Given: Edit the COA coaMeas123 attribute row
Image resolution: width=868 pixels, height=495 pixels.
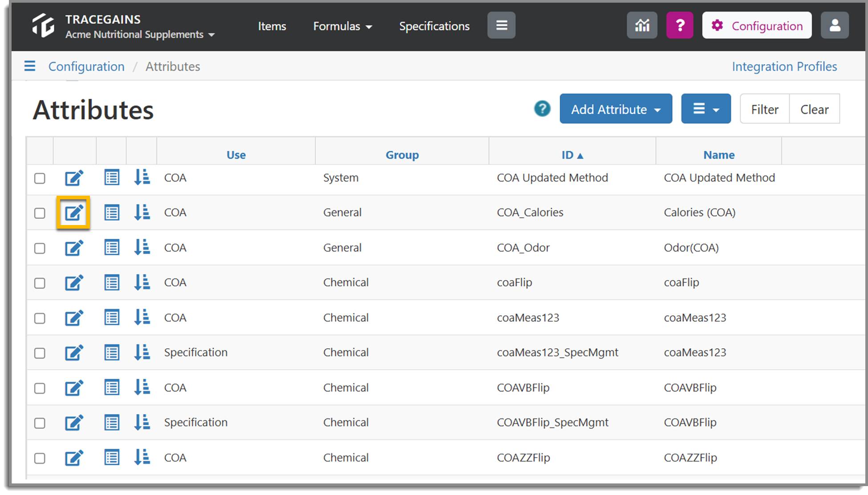Looking at the screenshot, I should (x=74, y=318).
